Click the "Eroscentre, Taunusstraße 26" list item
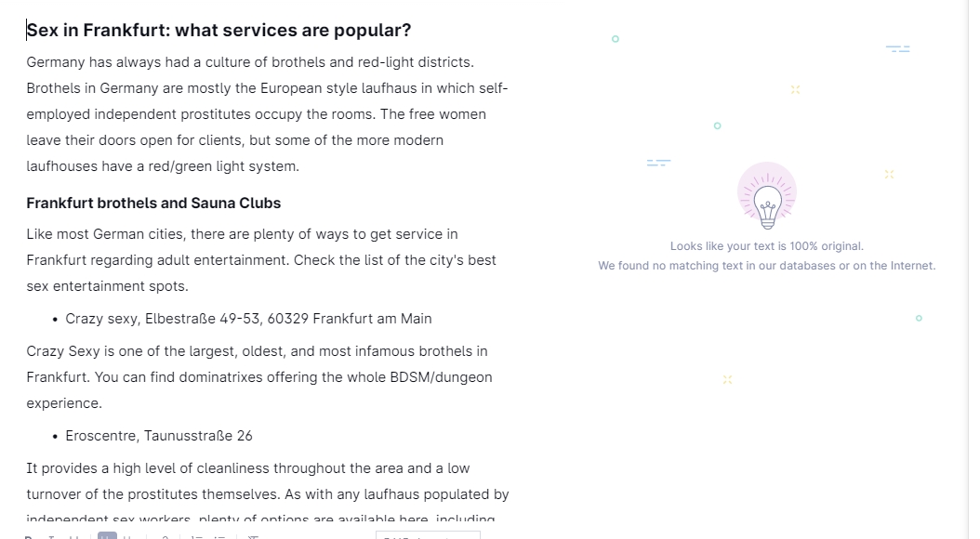 [159, 436]
